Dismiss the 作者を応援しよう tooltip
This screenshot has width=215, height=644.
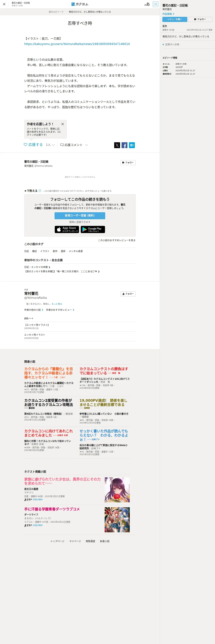click(x=63, y=124)
